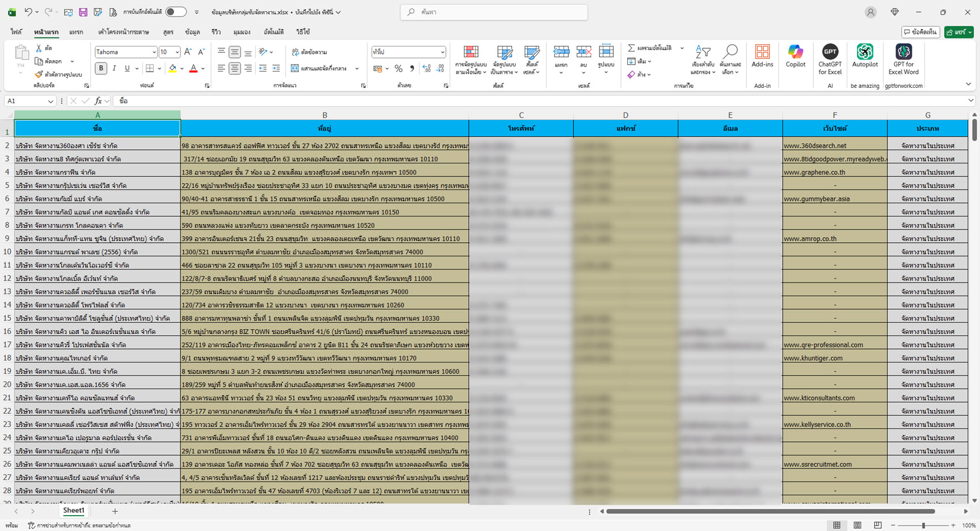Click the Save icon in title bar
Image resolution: width=980 pixels, height=531 pixels.
[83, 12]
